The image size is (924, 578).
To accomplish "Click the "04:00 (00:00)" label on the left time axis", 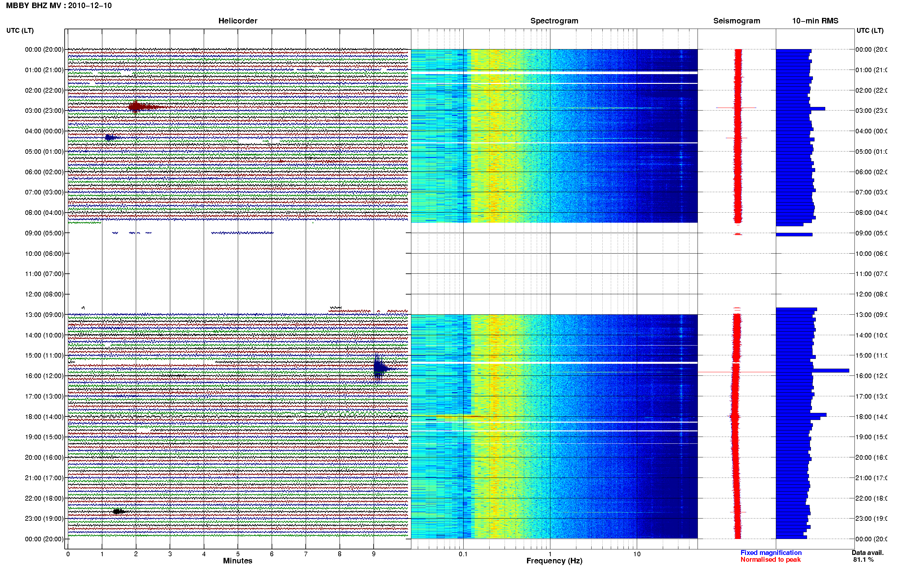I will 44,131.
